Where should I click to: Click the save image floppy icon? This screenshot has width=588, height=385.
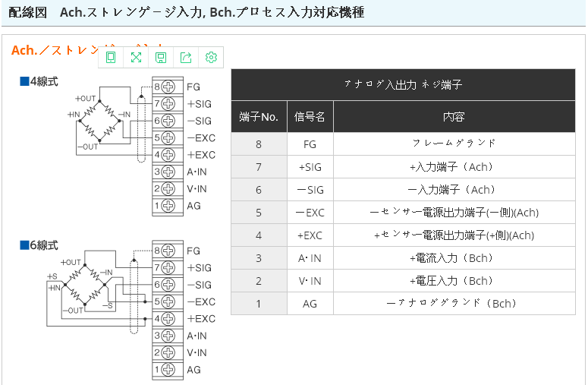[161, 57]
